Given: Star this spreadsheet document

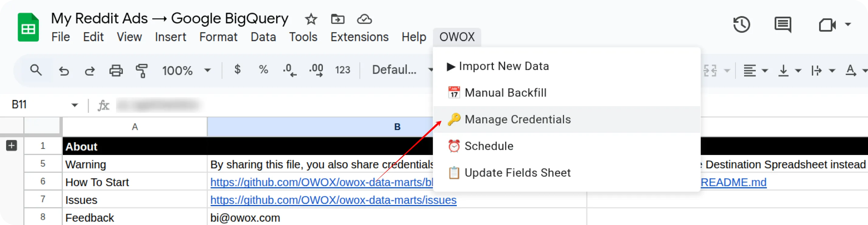Looking at the screenshot, I should point(311,19).
